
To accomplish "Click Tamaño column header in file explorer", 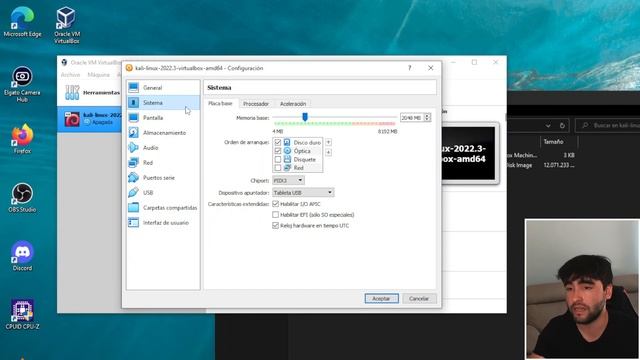I will [553, 142].
